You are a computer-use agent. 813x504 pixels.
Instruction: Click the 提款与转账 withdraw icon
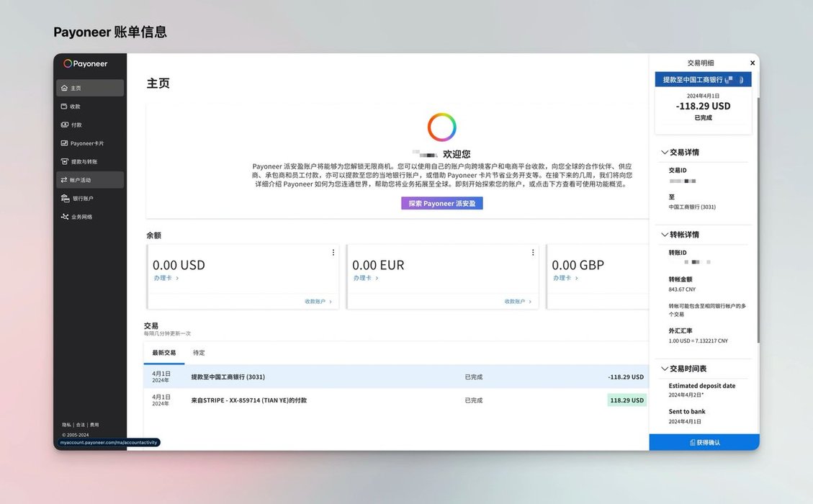tap(64, 161)
